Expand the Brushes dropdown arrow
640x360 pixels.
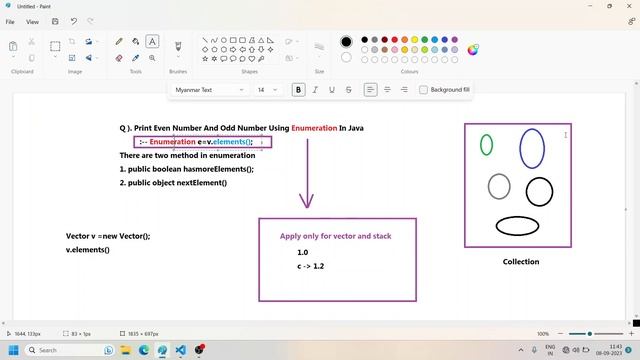pos(178,57)
